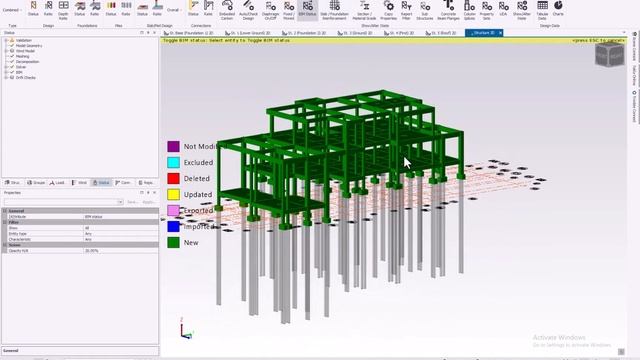Open the Loading panel tab
This screenshot has height=360, width=640.
[x=58, y=182]
